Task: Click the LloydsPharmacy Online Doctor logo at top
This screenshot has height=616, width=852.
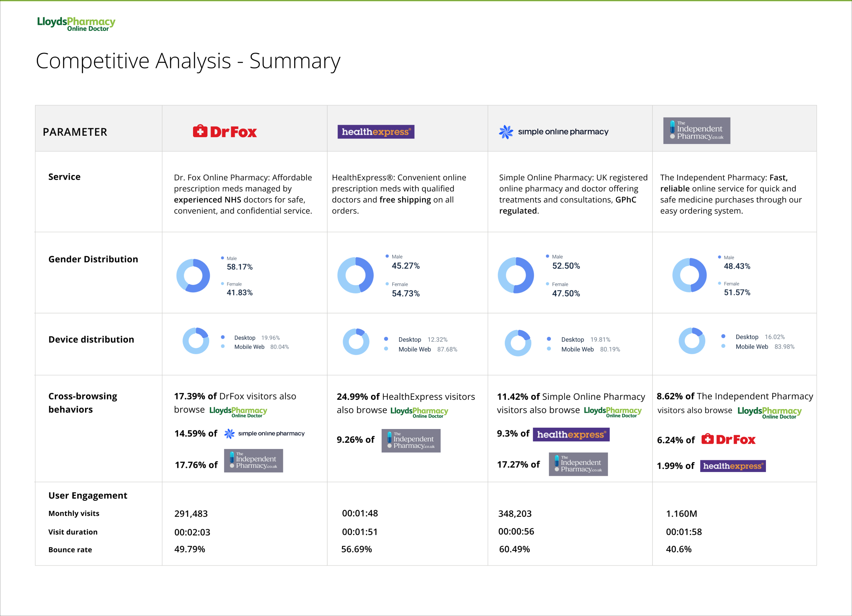Action: pos(76,24)
